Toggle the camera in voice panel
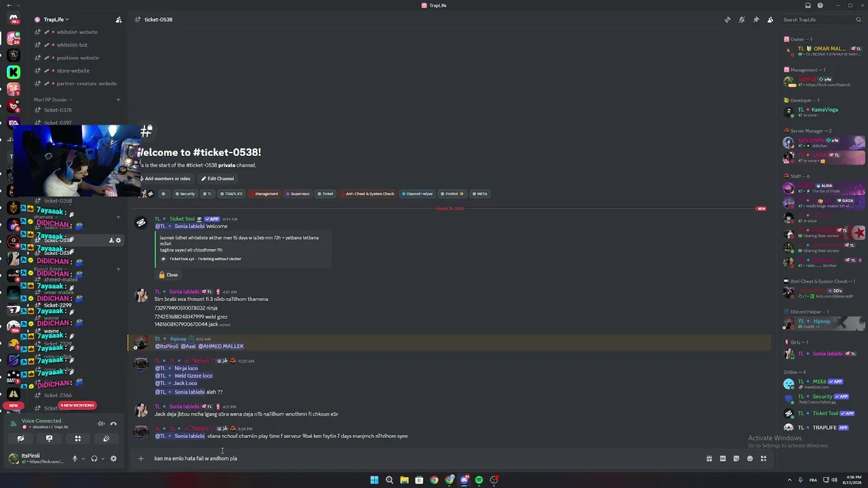Image resolution: width=868 pixels, height=488 pixels. 20,439
